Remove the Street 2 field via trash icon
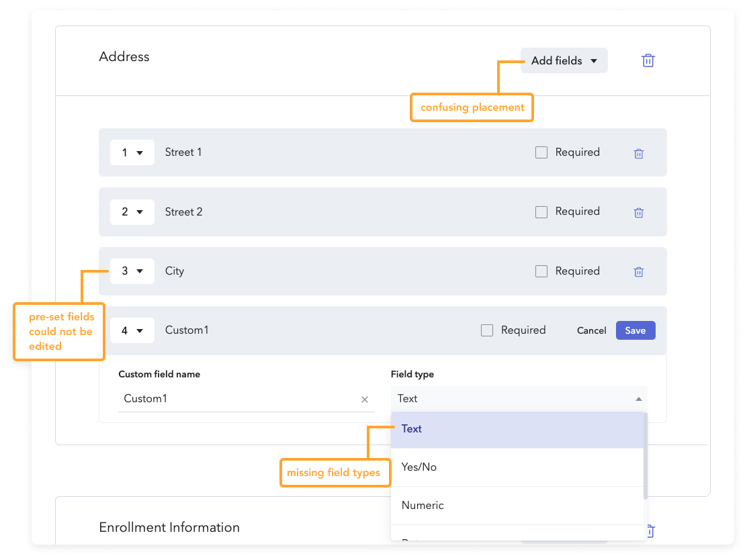 (639, 212)
